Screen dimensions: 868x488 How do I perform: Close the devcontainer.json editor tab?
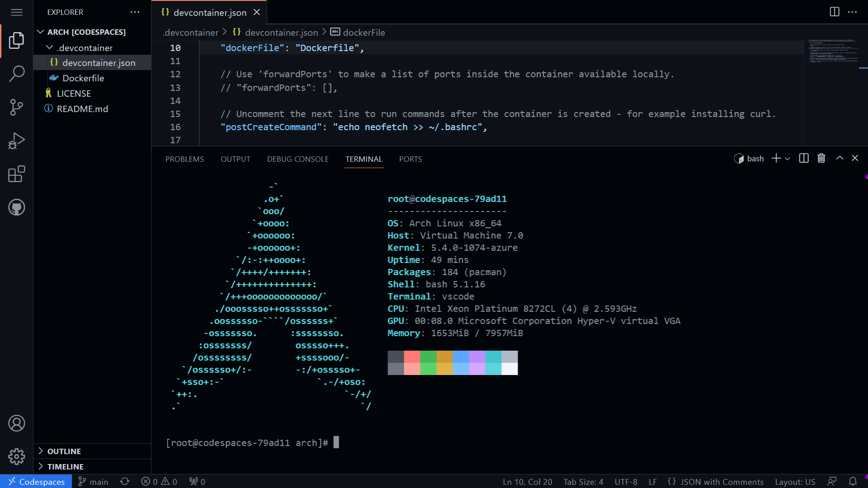coord(257,12)
